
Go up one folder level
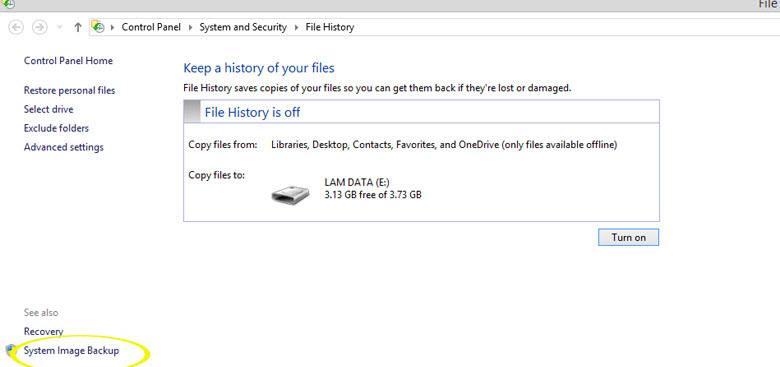click(x=78, y=28)
